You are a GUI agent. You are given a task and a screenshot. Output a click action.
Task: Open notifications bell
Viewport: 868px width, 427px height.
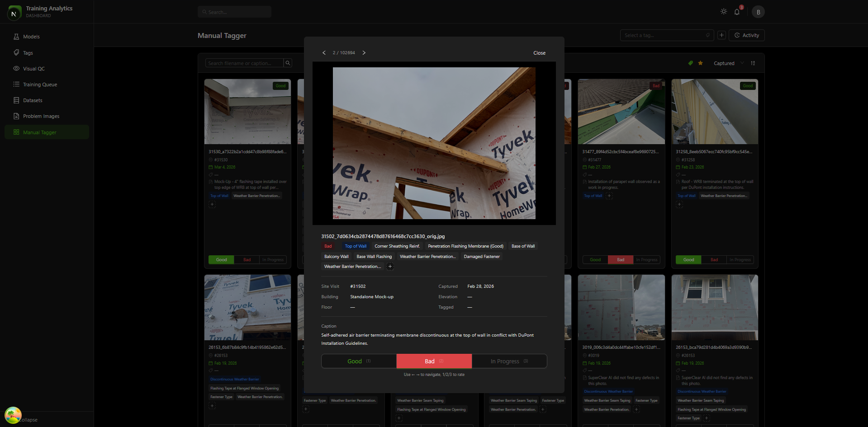737,12
